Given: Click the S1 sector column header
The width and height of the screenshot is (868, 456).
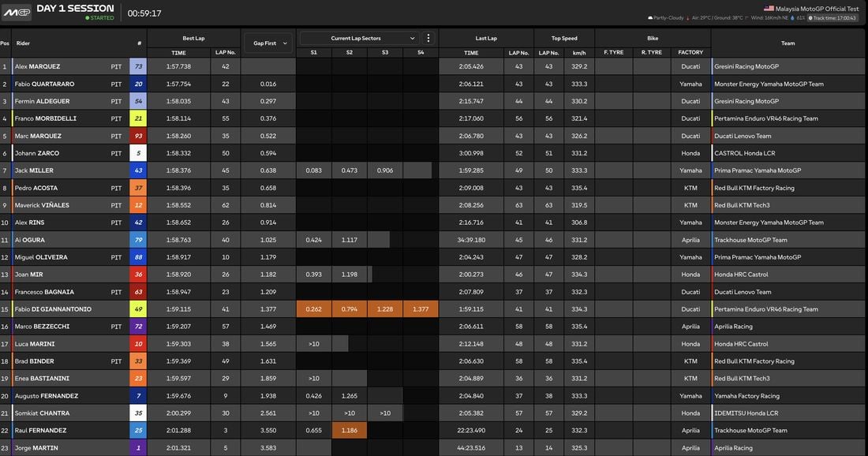Looking at the screenshot, I should click(313, 53).
